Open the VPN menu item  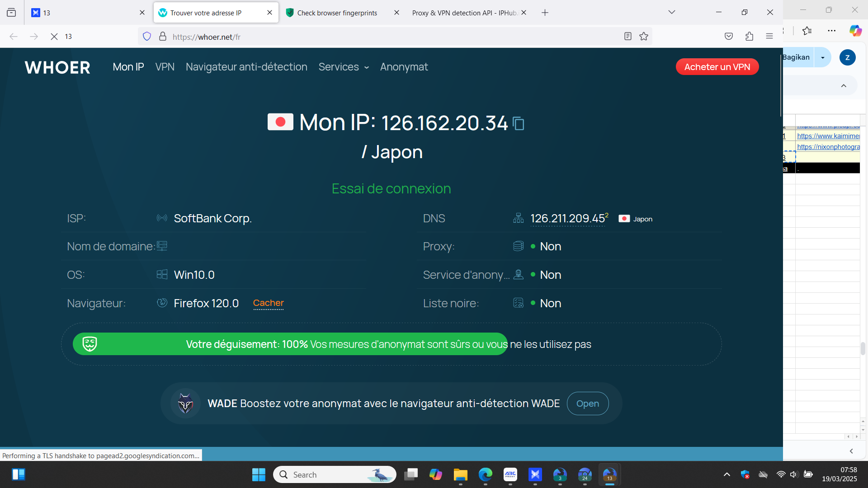pos(165,67)
